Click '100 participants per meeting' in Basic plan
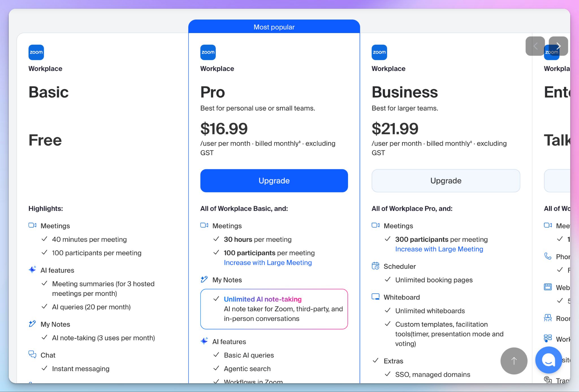Image resolution: width=579 pixels, height=392 pixels. (x=97, y=253)
